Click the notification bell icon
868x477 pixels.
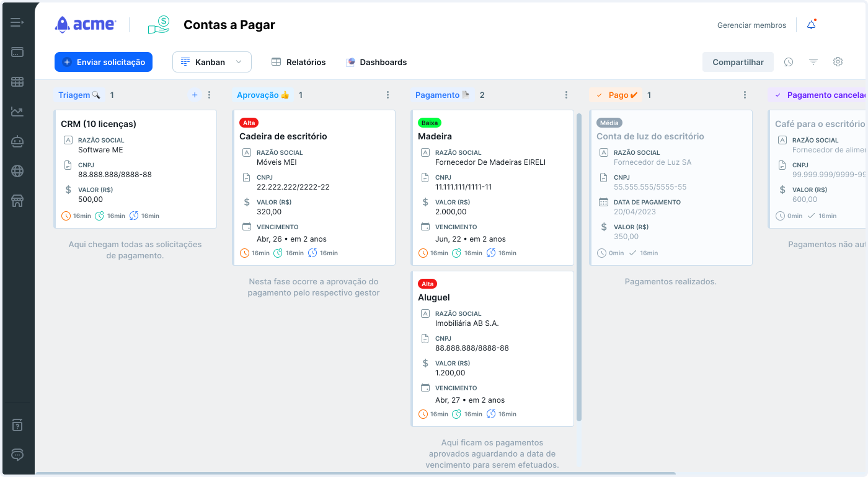pyautogui.click(x=811, y=25)
